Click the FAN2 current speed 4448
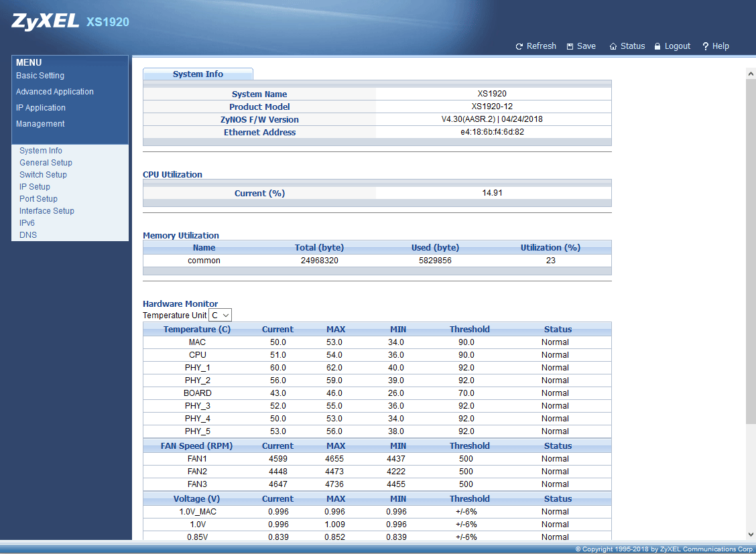The height and width of the screenshot is (554, 756). 277,471
